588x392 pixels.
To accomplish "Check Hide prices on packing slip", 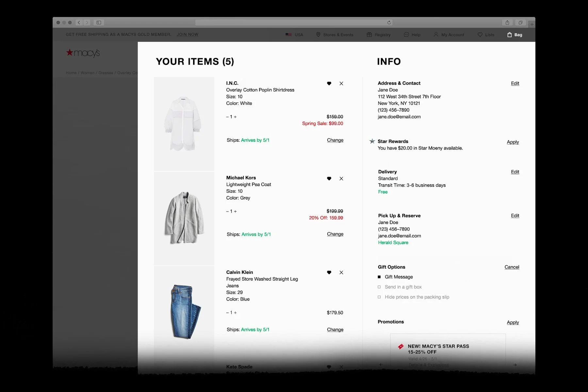I will point(379,297).
